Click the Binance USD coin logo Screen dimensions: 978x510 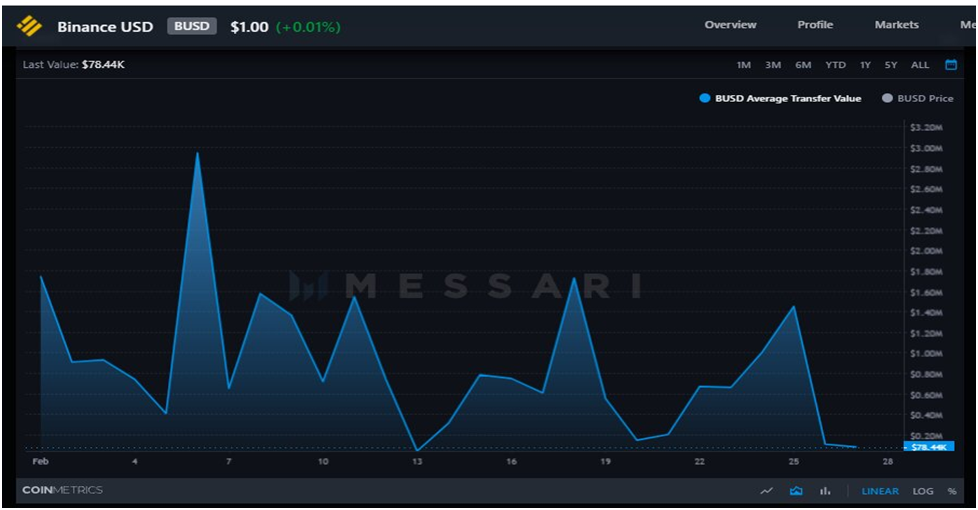30,26
